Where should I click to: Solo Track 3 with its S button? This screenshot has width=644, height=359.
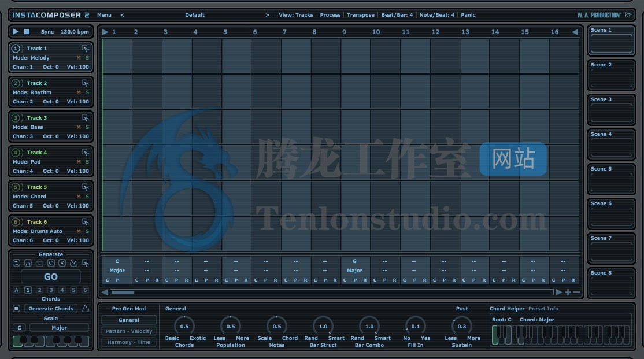click(x=87, y=127)
